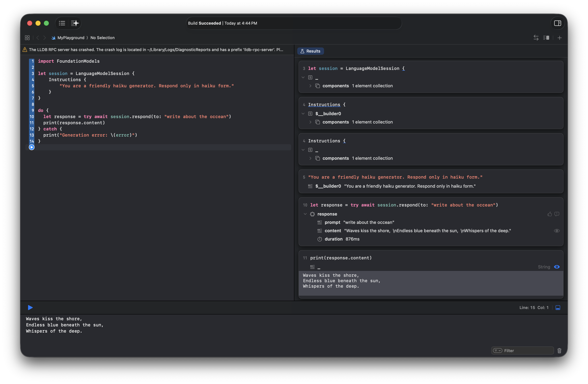Toggle the navigator list sidebar icon

(62, 23)
